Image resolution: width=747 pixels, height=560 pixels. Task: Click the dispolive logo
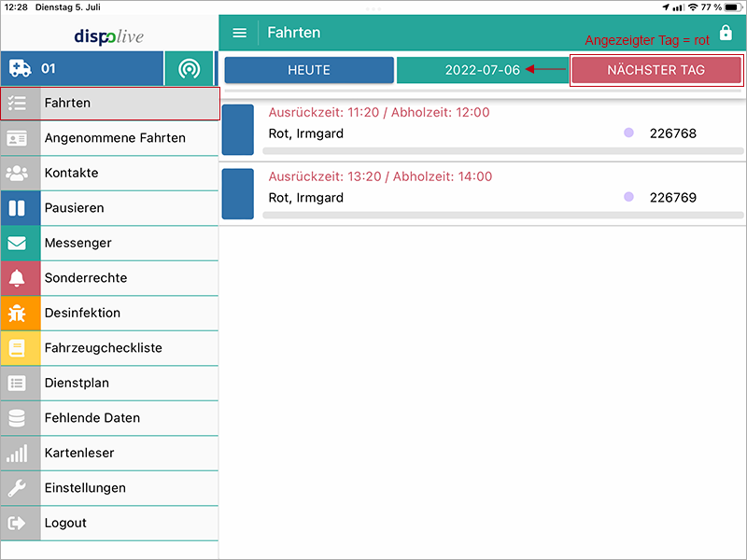click(x=109, y=36)
